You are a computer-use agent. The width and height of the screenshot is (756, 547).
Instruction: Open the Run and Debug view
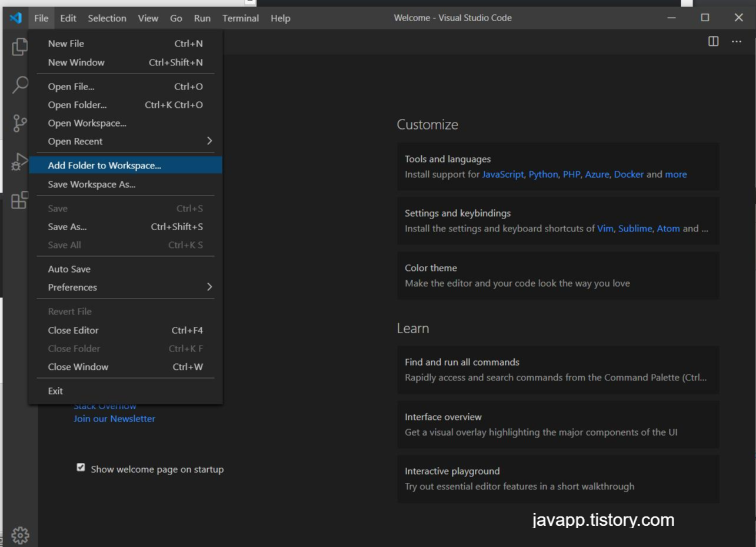[19, 161]
